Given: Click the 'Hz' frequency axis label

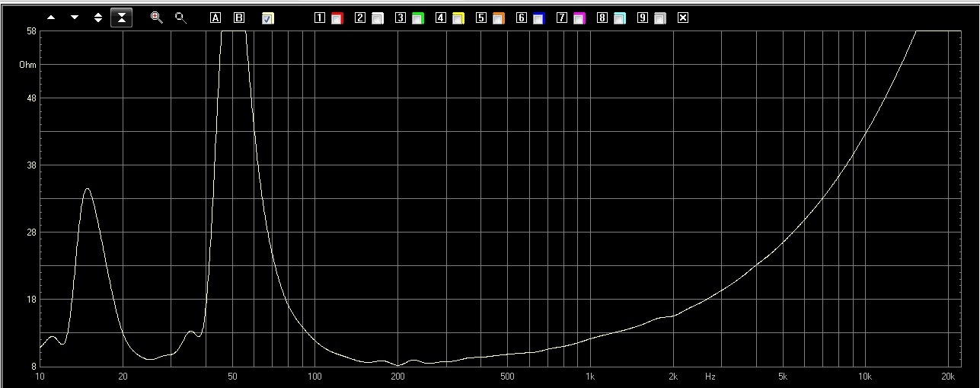Looking at the screenshot, I should pyautogui.click(x=710, y=377).
